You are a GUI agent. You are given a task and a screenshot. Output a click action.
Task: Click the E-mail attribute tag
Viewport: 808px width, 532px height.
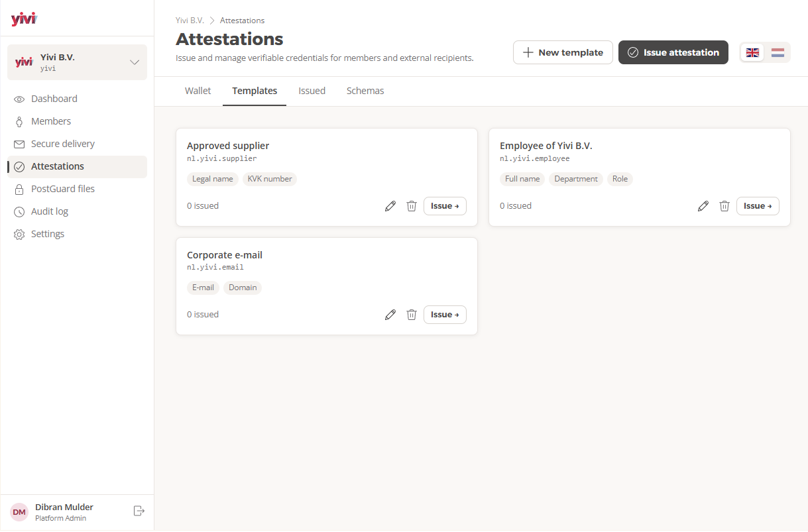(203, 288)
